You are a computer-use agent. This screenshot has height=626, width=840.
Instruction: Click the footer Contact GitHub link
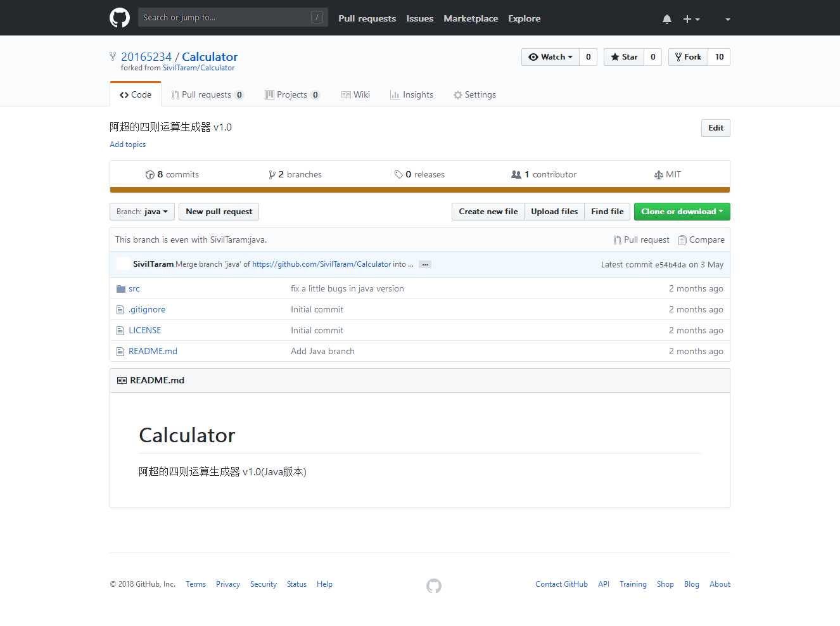click(x=561, y=584)
